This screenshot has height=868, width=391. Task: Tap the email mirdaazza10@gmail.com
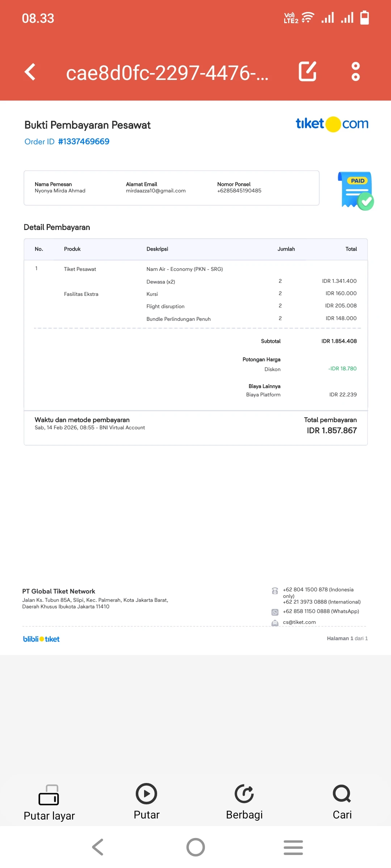tap(156, 191)
